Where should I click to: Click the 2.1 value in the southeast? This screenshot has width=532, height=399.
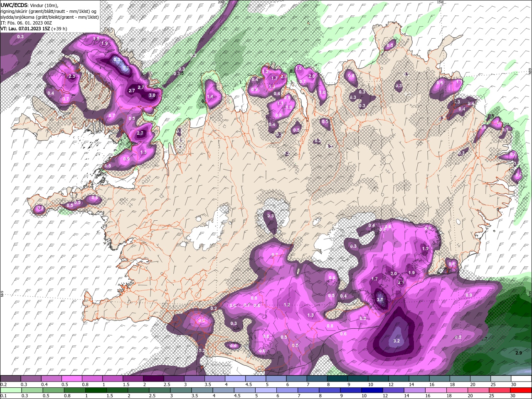pyautogui.click(x=401, y=282)
